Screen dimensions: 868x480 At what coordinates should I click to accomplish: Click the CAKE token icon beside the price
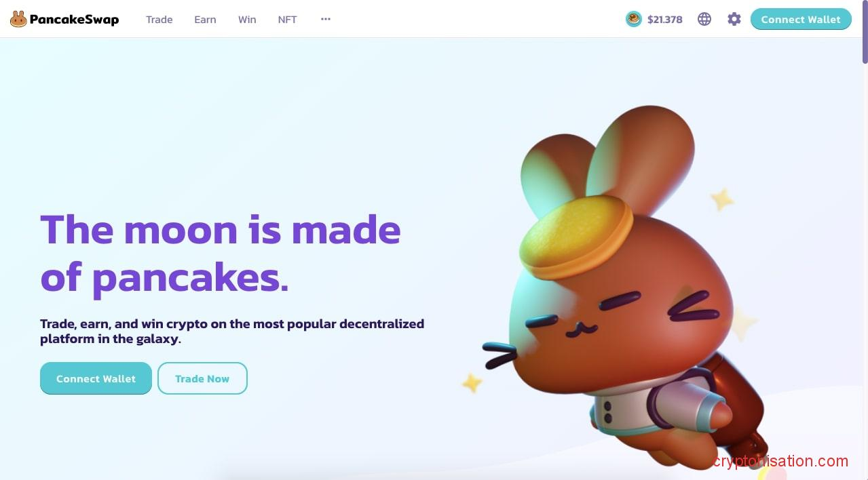tap(633, 19)
